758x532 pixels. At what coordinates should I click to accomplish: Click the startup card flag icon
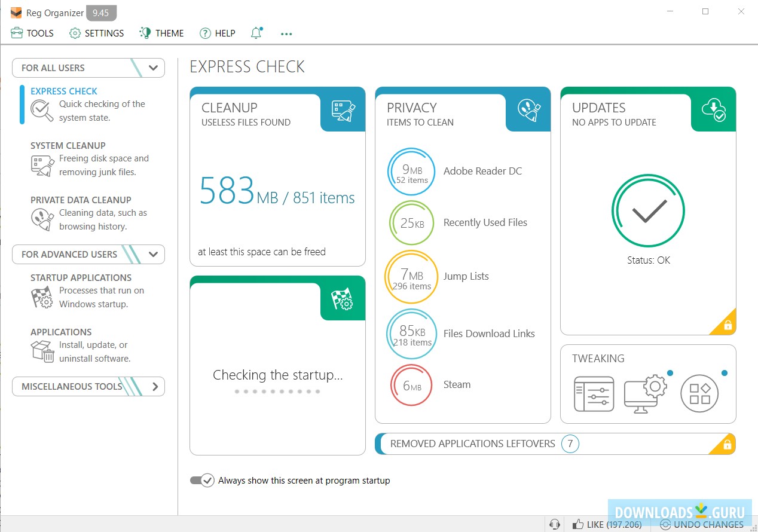[343, 299]
